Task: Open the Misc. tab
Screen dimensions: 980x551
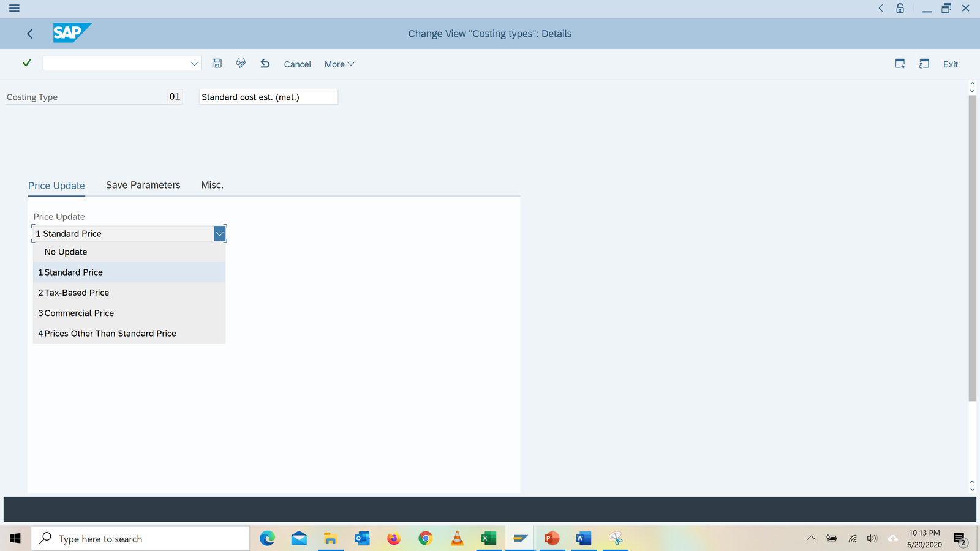Action: [x=212, y=185]
